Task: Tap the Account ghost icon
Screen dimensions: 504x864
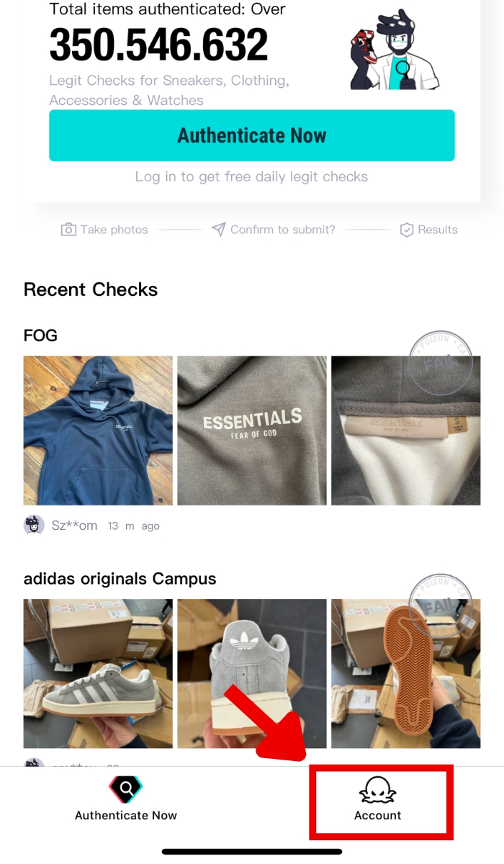Action: pos(377,790)
